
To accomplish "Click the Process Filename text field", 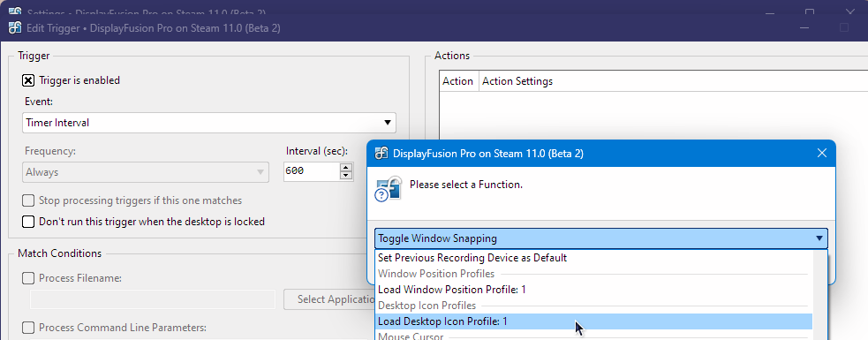I will coord(152,299).
